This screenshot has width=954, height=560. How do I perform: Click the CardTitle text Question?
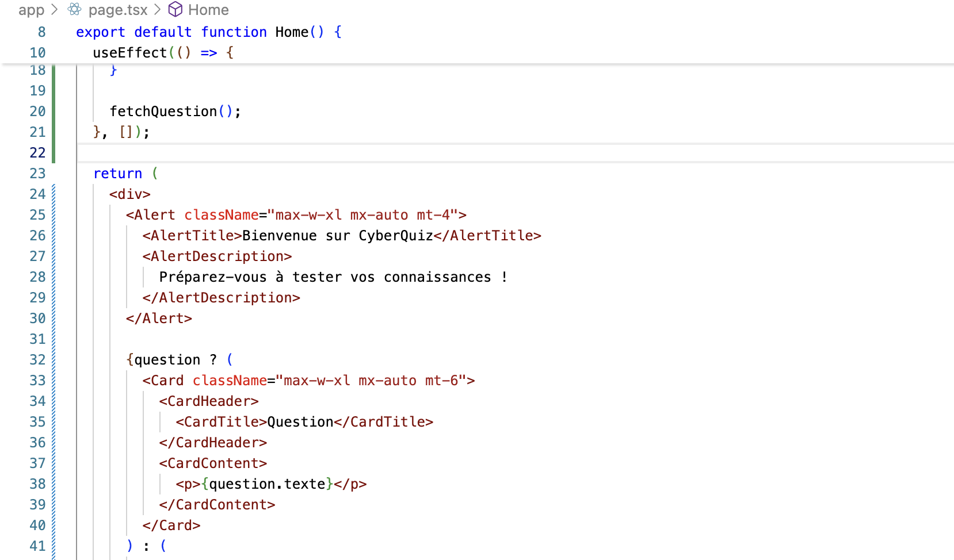click(300, 422)
